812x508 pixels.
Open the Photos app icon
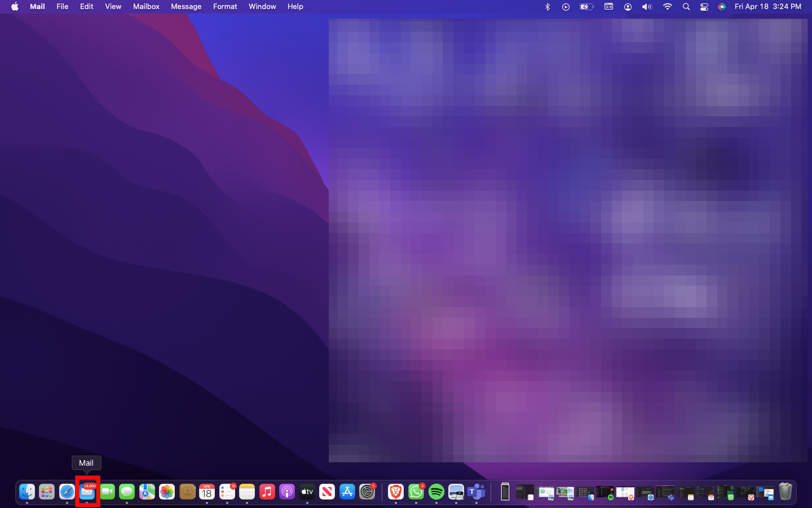[x=167, y=492]
